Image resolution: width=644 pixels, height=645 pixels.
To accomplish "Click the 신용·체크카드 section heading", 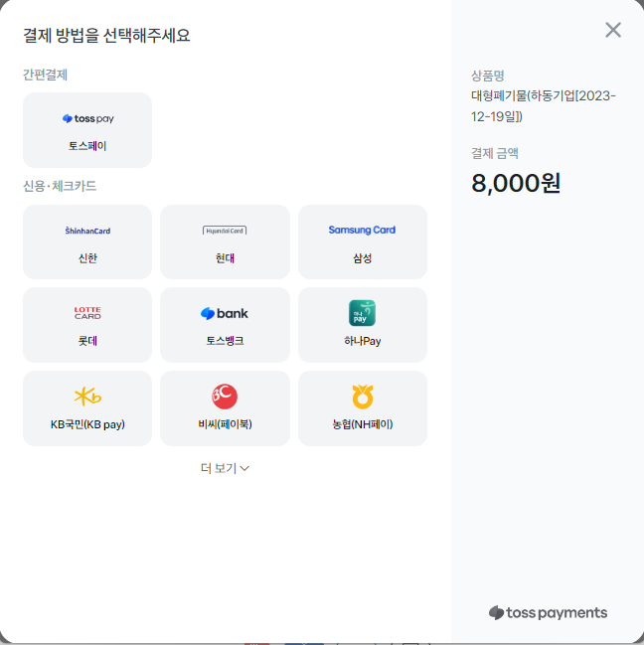I will (x=60, y=186).
